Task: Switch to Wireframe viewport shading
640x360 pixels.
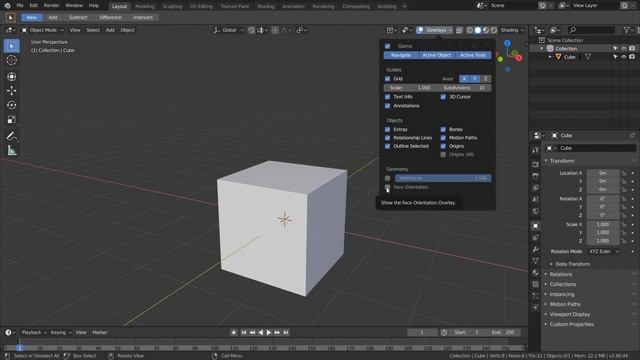Action: [470, 30]
